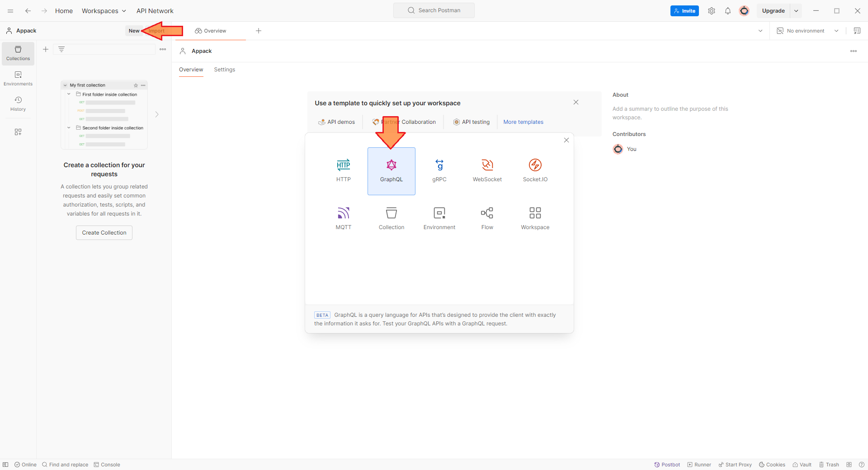This screenshot has height=470, width=868.
Task: Open the user avatar menu in header
Action: coord(744,11)
